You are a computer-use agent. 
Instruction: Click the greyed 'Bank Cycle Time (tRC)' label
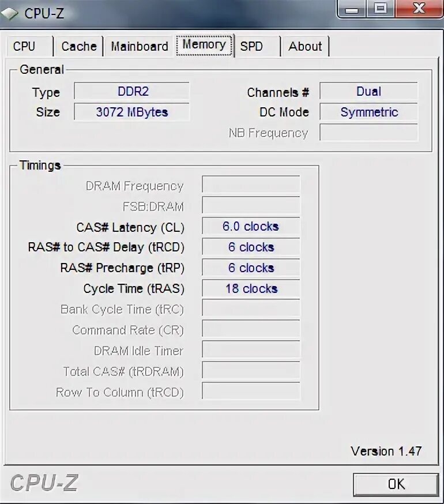pos(122,310)
